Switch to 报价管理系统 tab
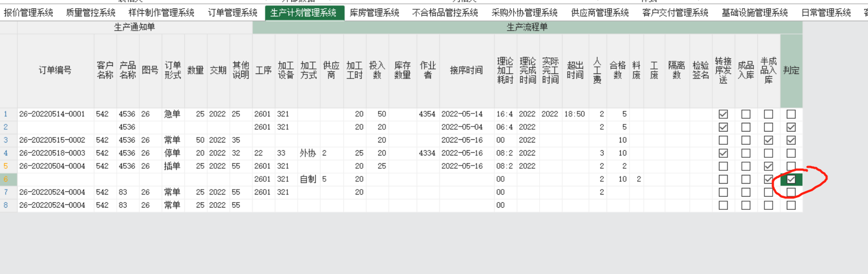Viewport: 868px width, 274px height. tap(29, 13)
